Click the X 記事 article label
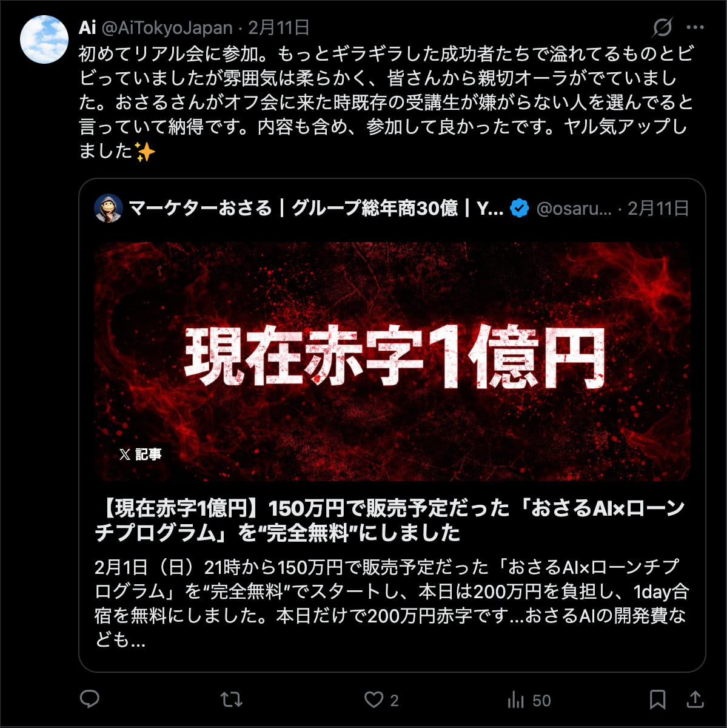 (x=140, y=454)
